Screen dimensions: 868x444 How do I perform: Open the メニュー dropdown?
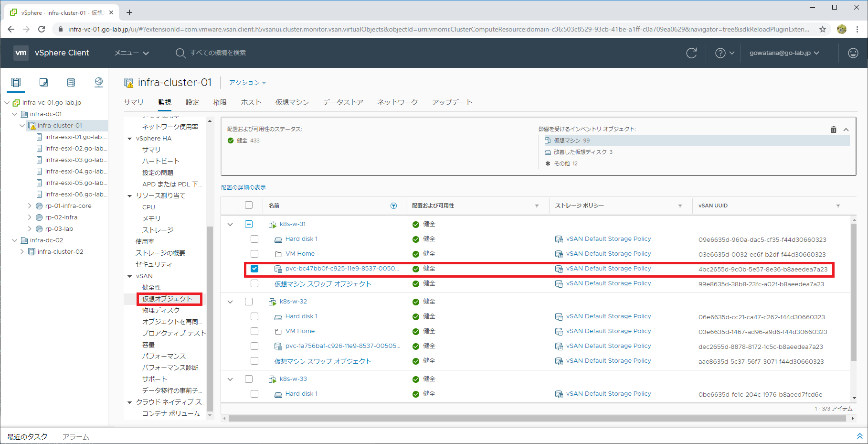[x=132, y=53]
